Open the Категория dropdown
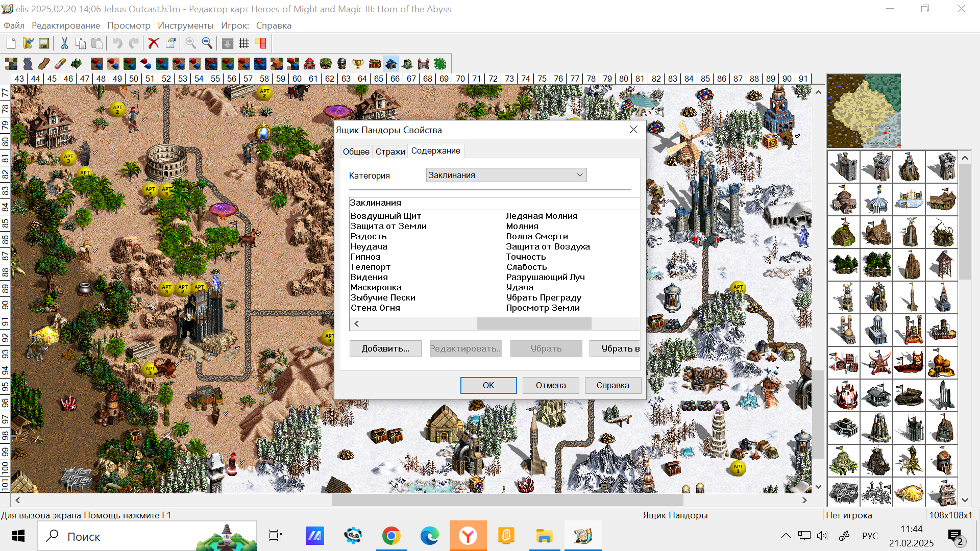 506,175
